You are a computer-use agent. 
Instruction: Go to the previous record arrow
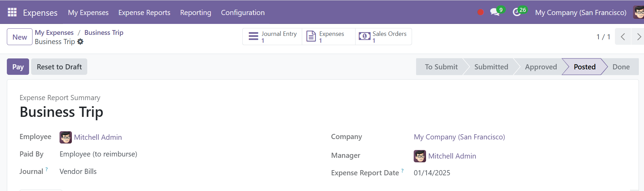(623, 37)
